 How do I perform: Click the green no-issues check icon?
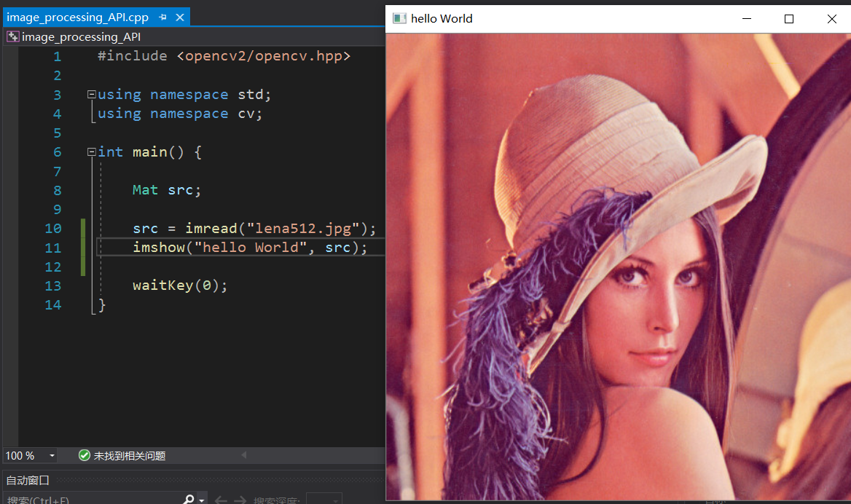84,455
